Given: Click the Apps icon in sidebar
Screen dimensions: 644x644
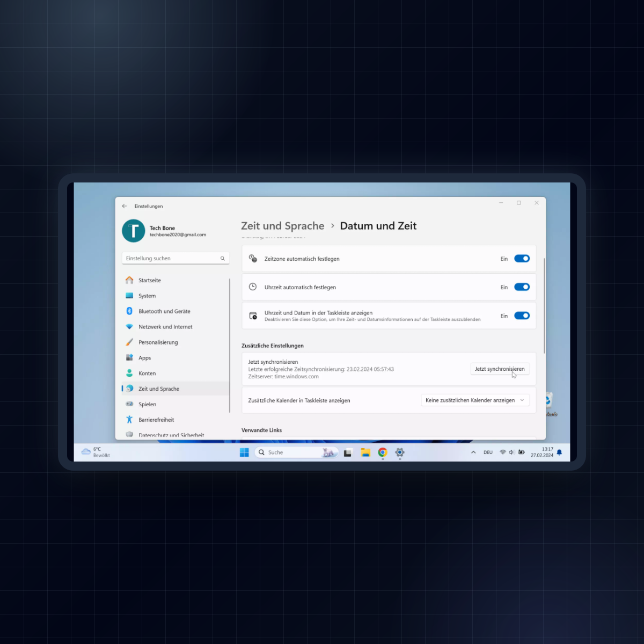Looking at the screenshot, I should click(129, 357).
